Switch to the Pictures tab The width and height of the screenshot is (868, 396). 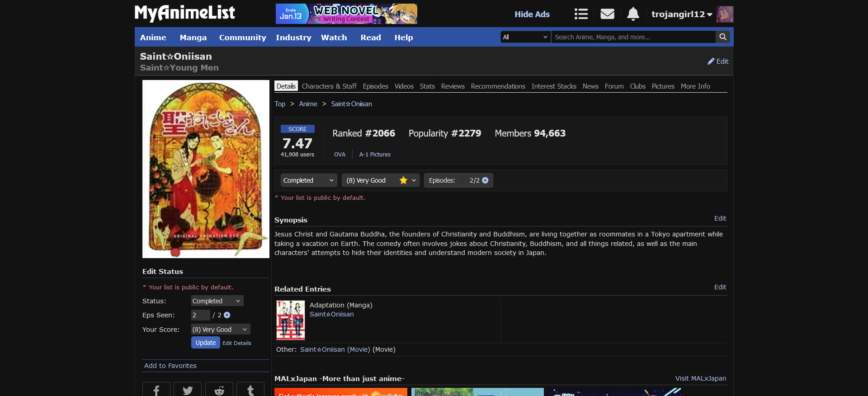tap(663, 86)
